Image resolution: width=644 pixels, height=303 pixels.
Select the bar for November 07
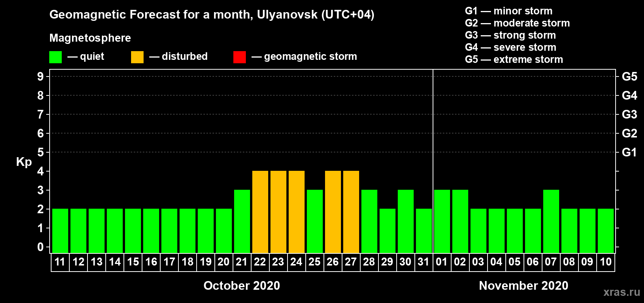551,221
